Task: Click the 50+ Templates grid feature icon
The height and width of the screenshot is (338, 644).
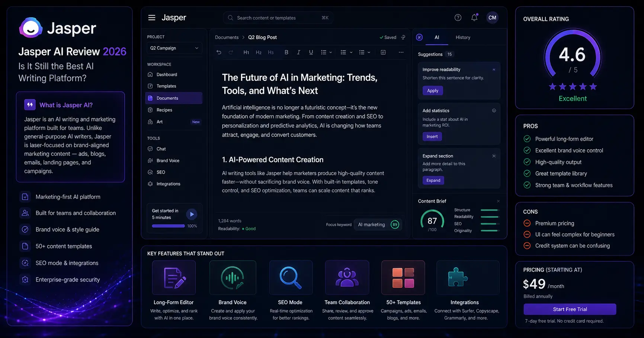Action: tap(403, 278)
